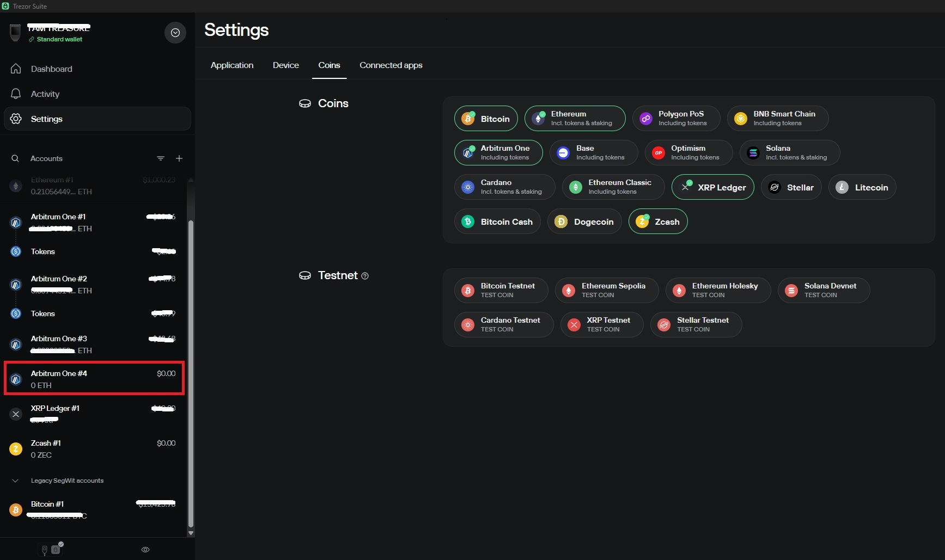Screen dimensions: 945x560
Task: Enable the Cardano coin chip
Action: (504, 187)
